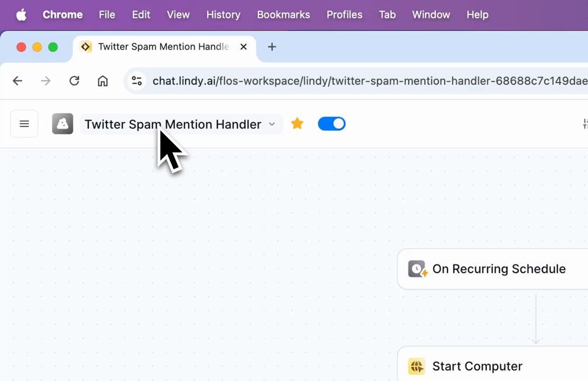Open the Window menu
This screenshot has width=588, height=381.
click(431, 15)
